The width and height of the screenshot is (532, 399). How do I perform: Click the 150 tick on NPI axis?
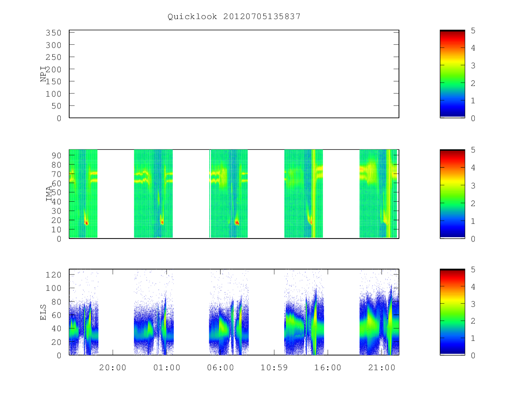(54, 82)
